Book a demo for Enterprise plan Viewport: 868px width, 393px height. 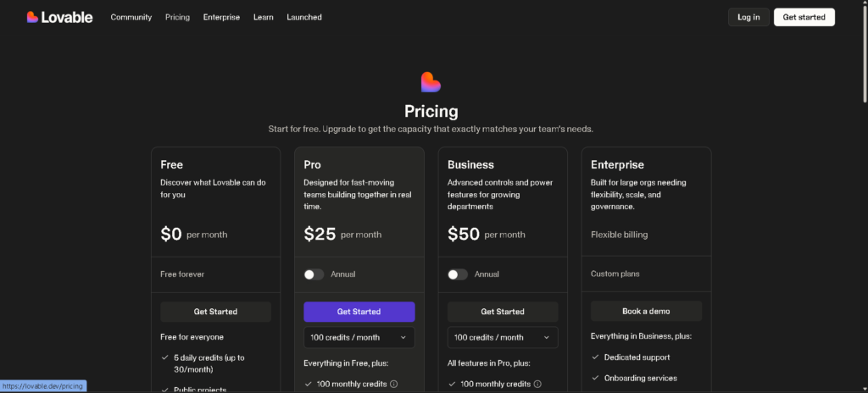click(x=646, y=312)
